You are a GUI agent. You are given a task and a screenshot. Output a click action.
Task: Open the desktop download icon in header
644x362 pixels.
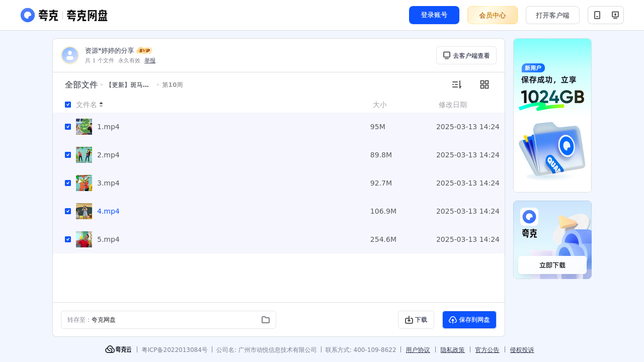(615, 15)
